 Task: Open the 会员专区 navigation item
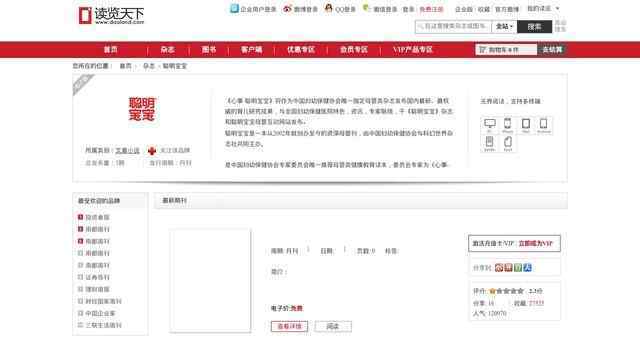coord(354,49)
